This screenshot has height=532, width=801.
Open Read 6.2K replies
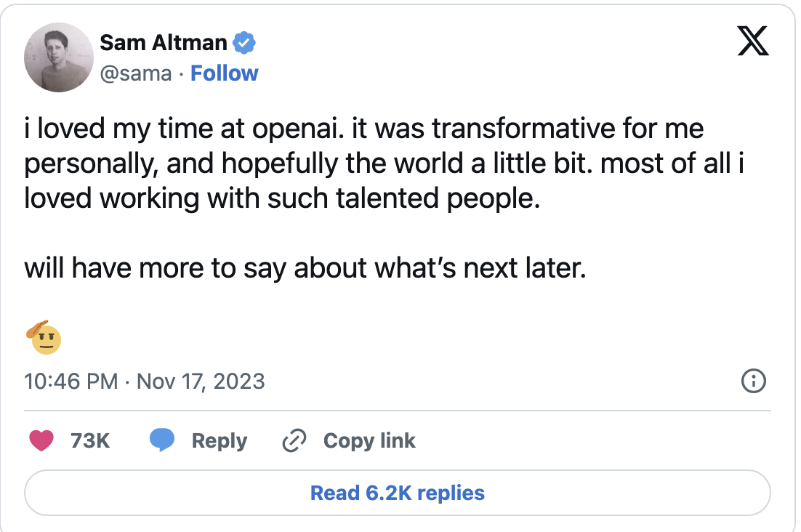[x=398, y=493]
